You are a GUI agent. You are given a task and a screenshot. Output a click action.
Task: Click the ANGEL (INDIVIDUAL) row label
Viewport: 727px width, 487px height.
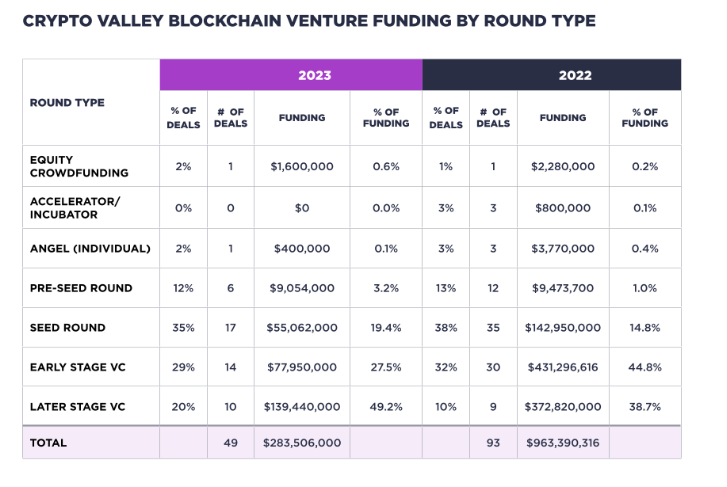point(90,248)
